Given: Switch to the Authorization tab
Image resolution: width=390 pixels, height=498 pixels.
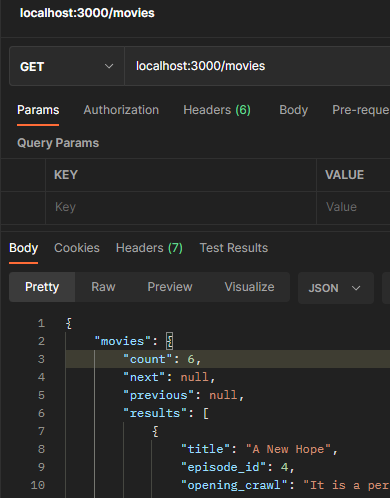Looking at the screenshot, I should point(121,110).
